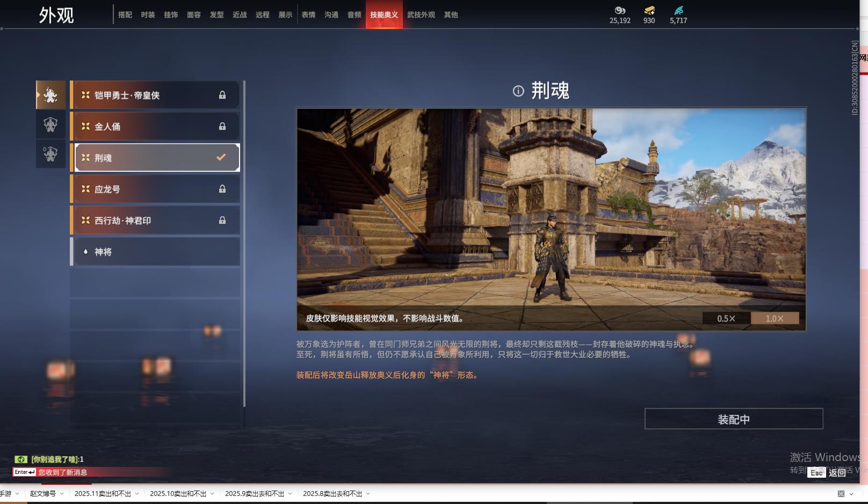Select the third skill form icon in sidebar
Viewport: 868px width, 504px height.
tap(50, 154)
